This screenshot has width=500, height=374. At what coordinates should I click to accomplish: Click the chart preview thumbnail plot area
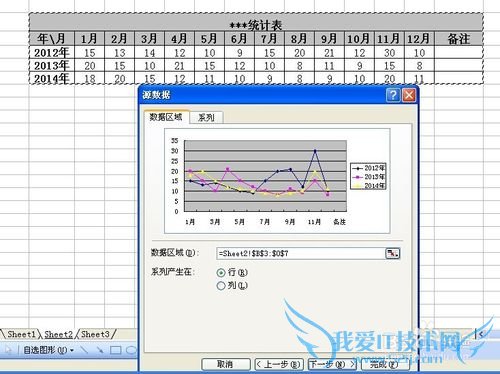(x=265, y=176)
